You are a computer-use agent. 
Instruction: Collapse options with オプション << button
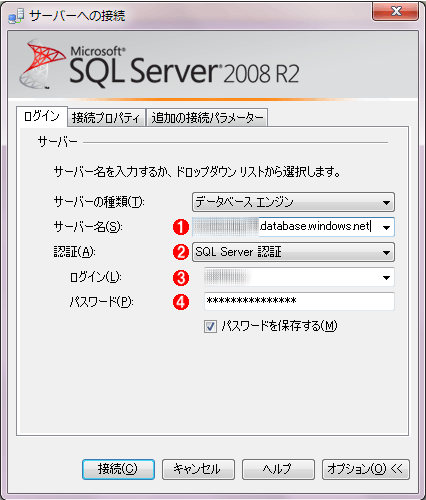(366, 469)
